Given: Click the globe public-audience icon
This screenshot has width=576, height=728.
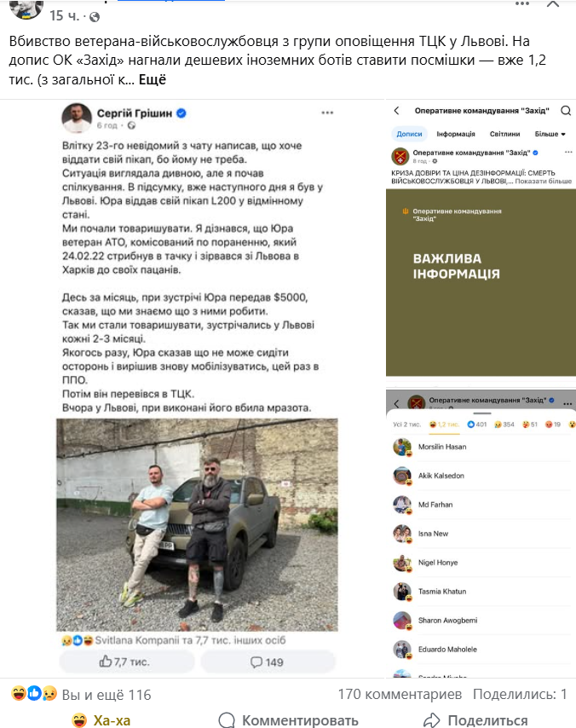Looking at the screenshot, I should coord(95,17).
